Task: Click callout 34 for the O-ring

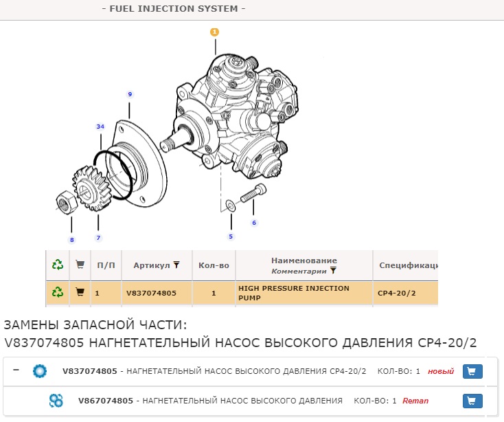Action: click(100, 126)
